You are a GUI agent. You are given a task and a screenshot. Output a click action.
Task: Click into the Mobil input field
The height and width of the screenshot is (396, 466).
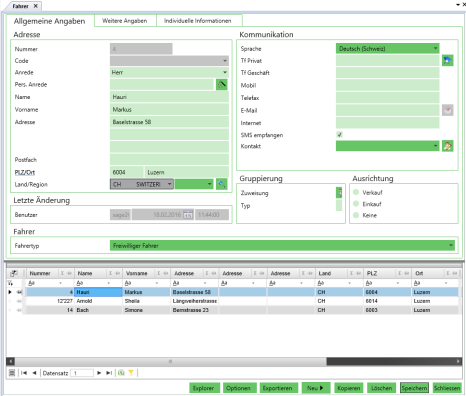[x=387, y=85]
